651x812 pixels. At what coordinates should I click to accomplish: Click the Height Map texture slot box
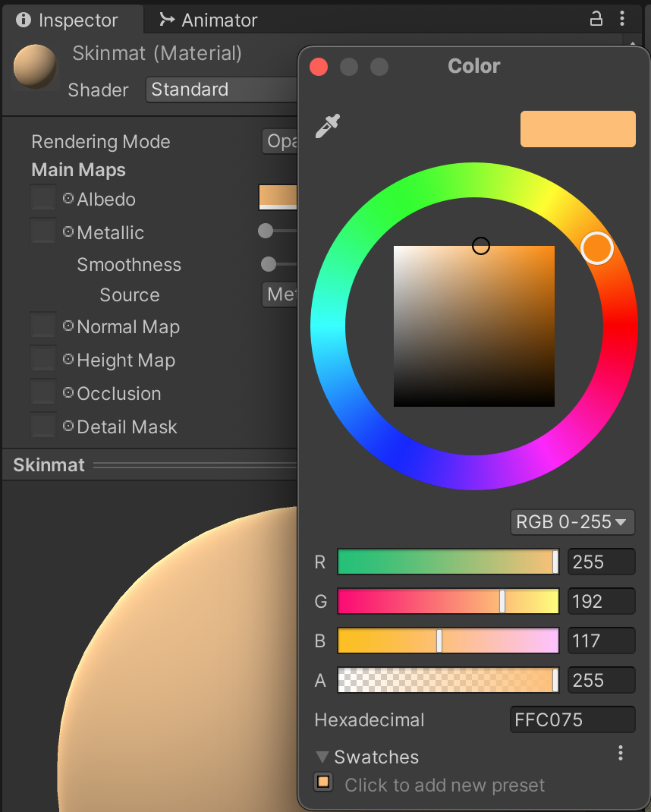(43, 360)
